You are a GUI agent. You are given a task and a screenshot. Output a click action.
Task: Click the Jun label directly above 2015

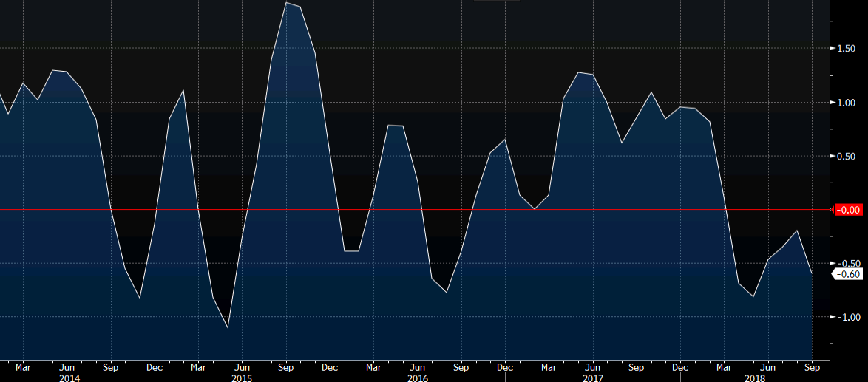pyautogui.click(x=242, y=367)
